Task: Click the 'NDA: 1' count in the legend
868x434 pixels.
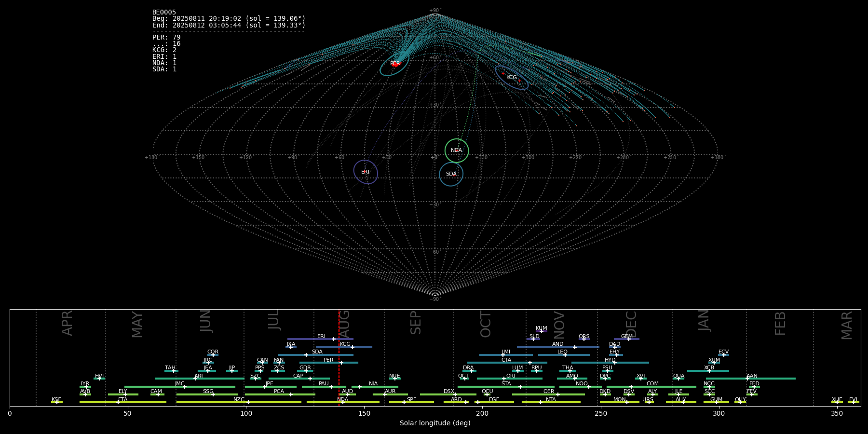Action: (x=164, y=63)
